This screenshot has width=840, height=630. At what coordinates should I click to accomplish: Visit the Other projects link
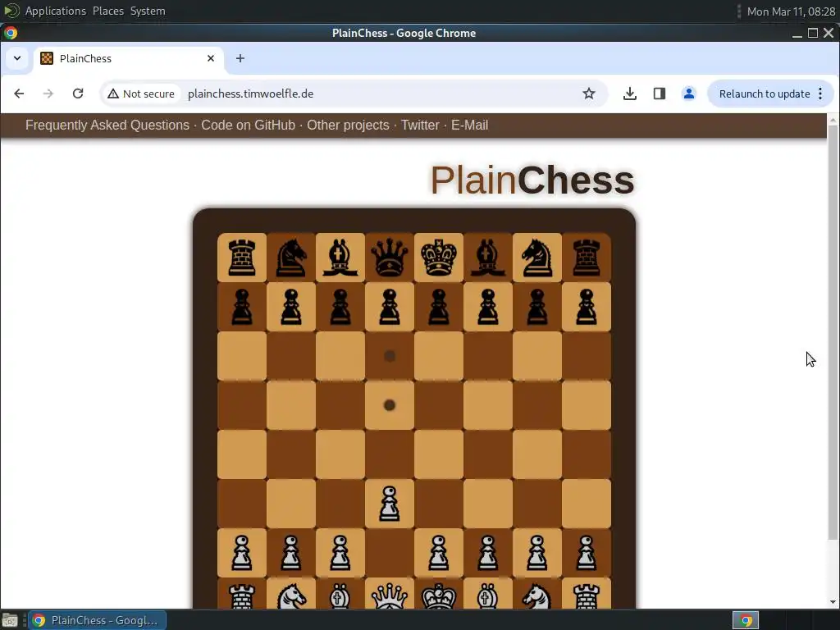[348, 125]
